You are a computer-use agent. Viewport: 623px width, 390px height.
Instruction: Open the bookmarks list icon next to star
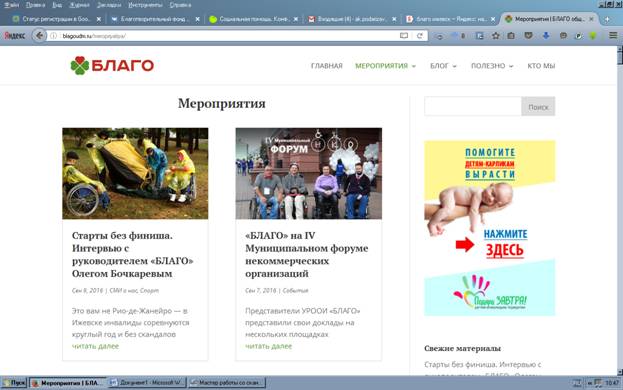(x=511, y=36)
